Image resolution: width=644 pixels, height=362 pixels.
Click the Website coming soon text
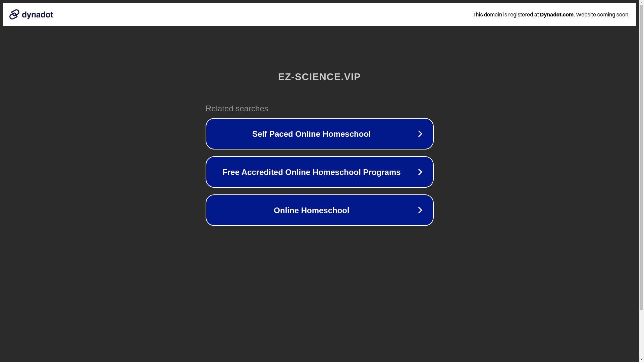602,14
